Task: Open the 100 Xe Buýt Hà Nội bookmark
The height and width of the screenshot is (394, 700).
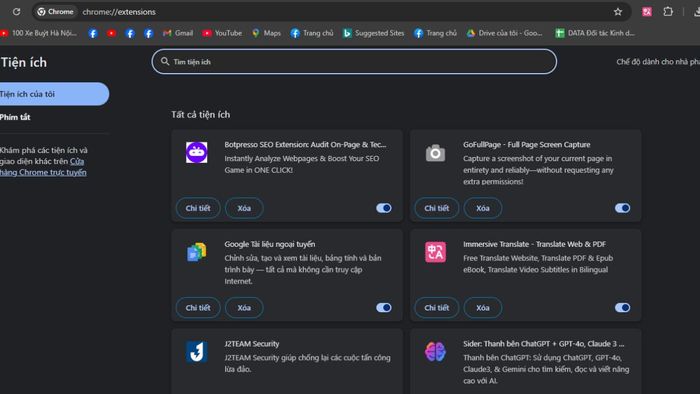Action: [x=39, y=33]
